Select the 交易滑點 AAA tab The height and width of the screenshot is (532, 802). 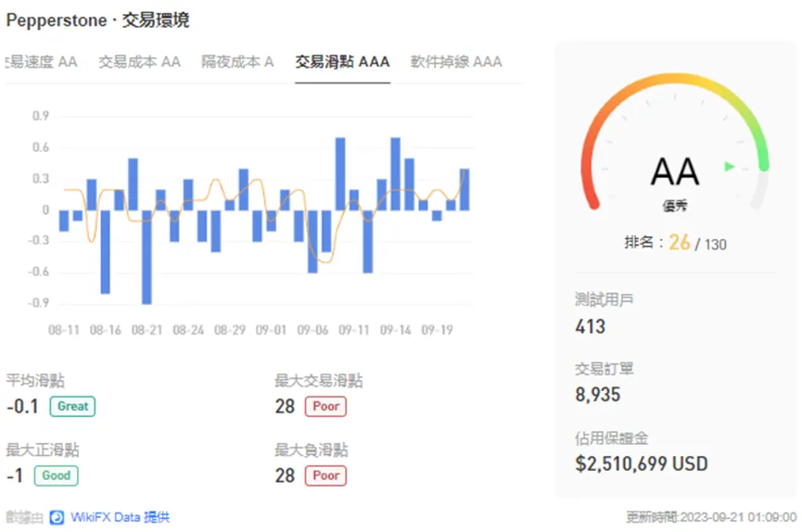[x=342, y=62]
